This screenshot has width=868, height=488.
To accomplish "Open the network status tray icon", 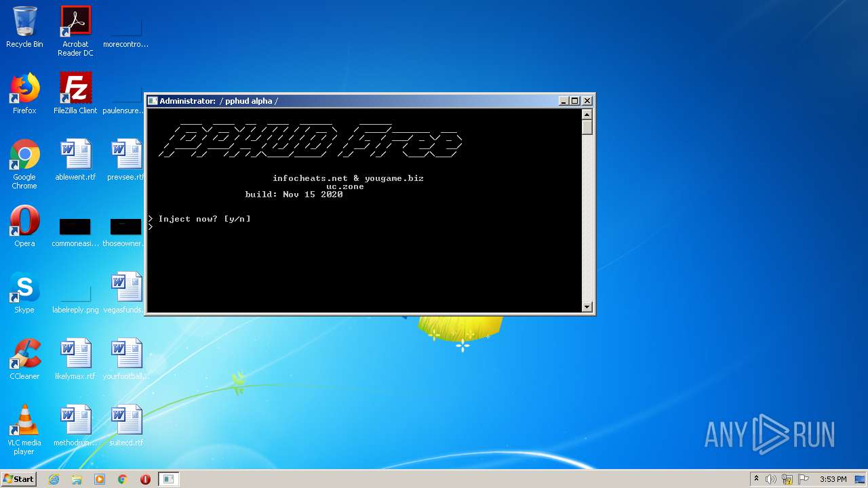I will (787, 479).
